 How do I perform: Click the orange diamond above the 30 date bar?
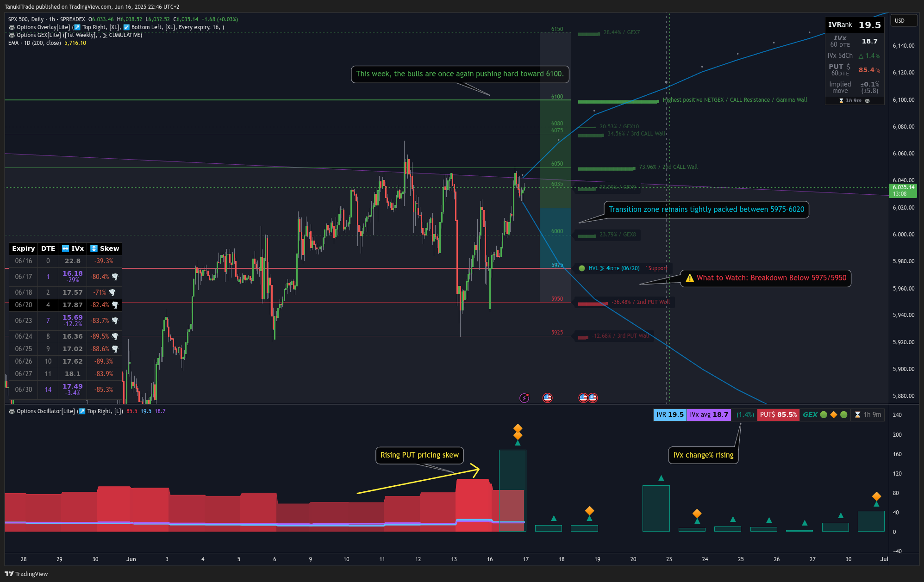coord(876,496)
